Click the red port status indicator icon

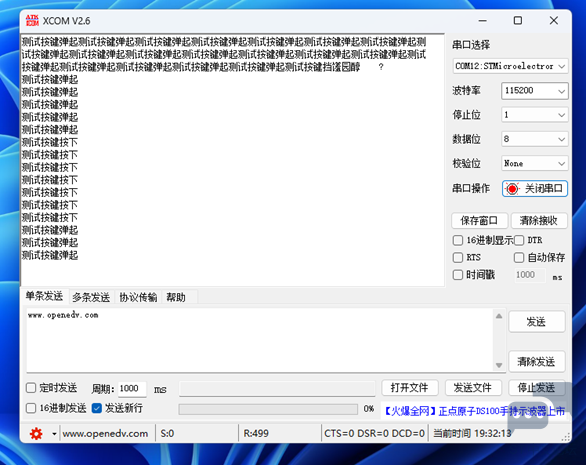[x=512, y=189]
